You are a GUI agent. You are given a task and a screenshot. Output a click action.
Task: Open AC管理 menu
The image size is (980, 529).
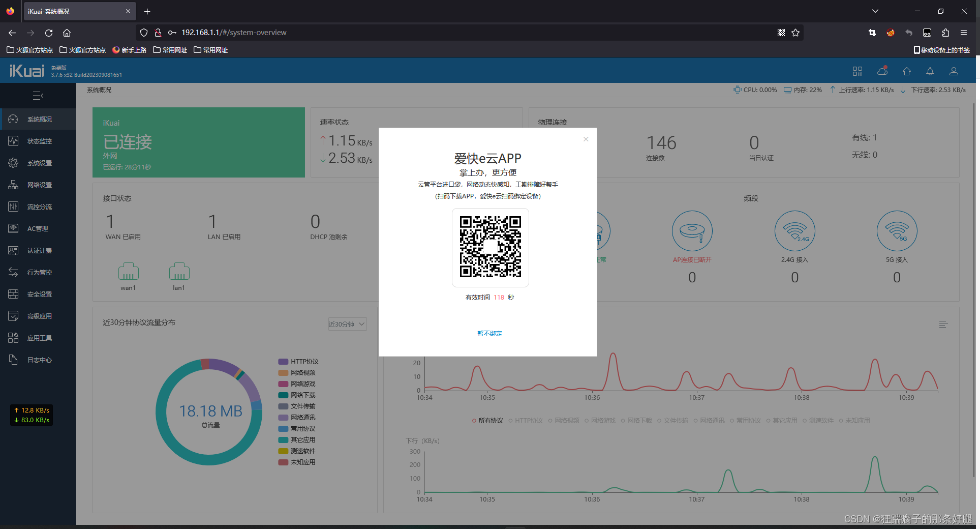tap(38, 228)
